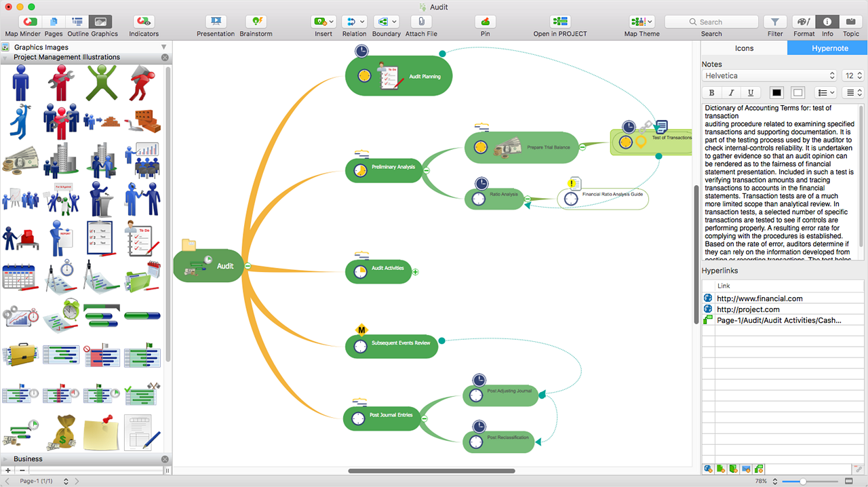The image size is (868, 487).
Task: Open in PROJECT toolbar icon
Action: coord(560,22)
